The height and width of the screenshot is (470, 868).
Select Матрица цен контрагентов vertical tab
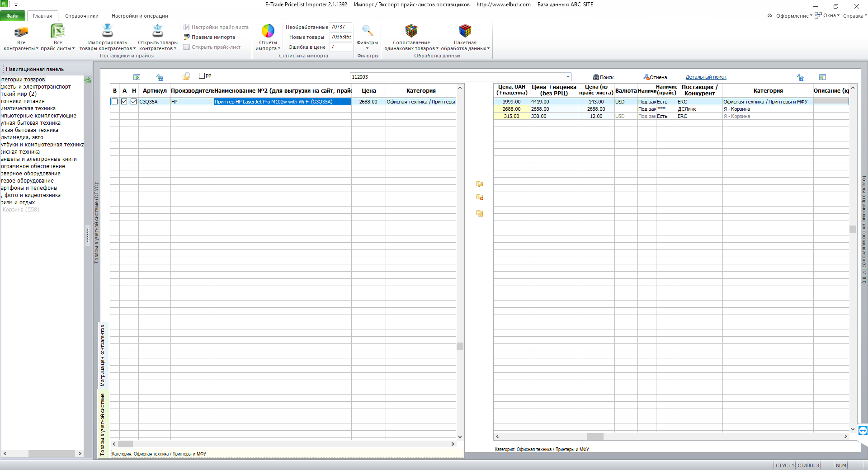[x=102, y=355]
